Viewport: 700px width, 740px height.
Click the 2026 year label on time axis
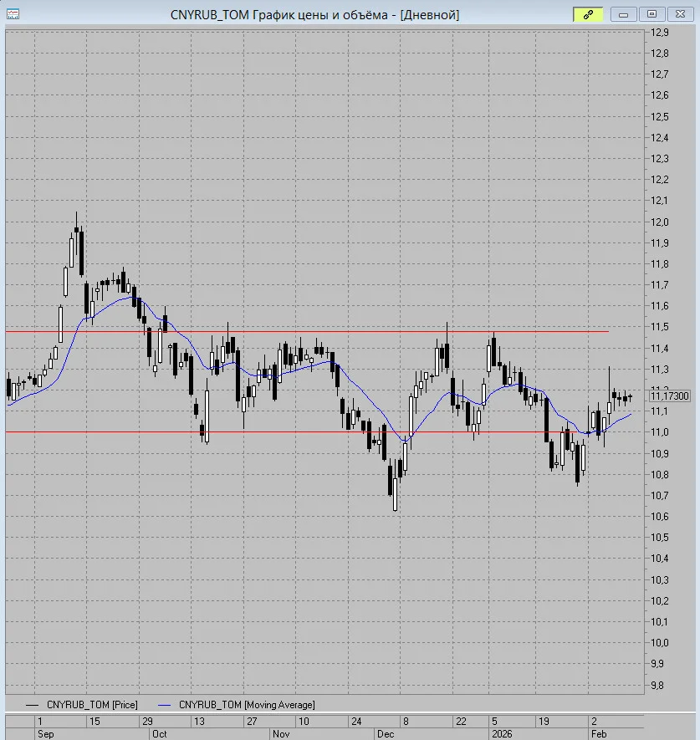coord(501,734)
